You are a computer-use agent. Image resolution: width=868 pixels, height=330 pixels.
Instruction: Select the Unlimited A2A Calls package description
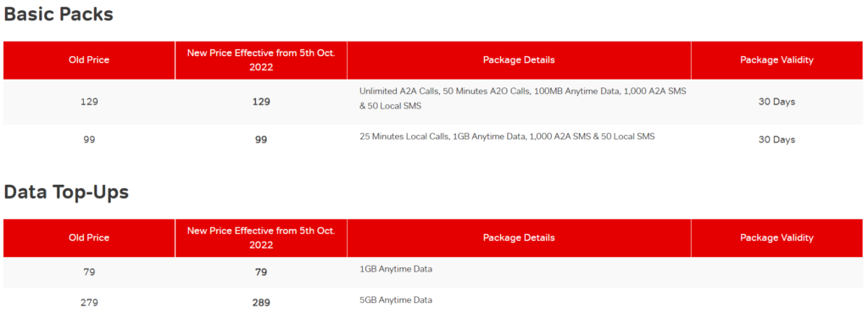tap(522, 98)
